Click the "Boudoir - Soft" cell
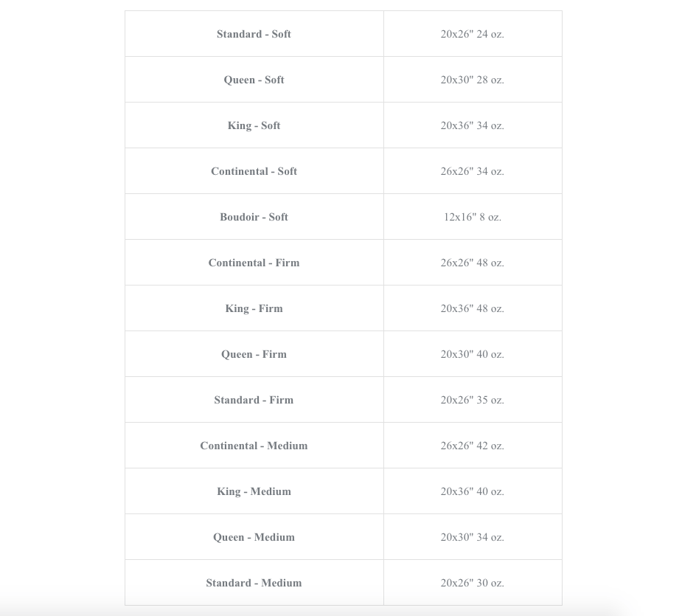682x616 pixels. (254, 217)
